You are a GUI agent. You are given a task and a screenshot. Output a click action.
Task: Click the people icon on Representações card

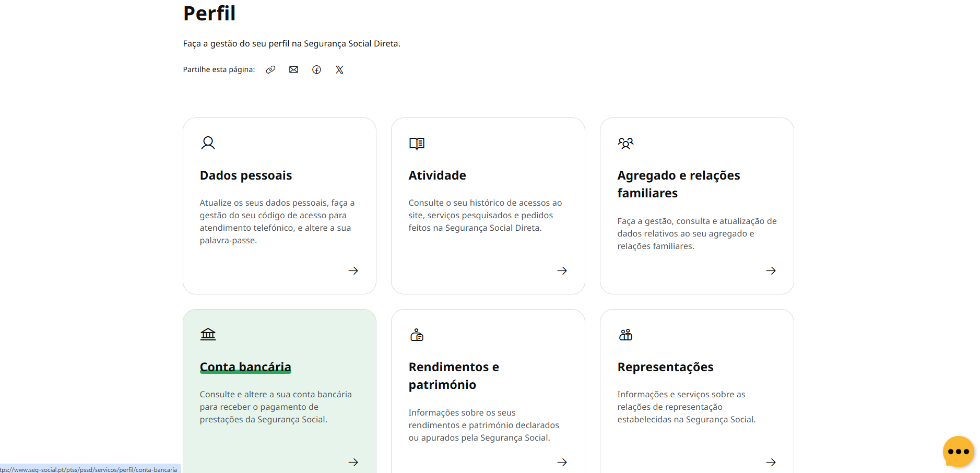[x=625, y=335]
